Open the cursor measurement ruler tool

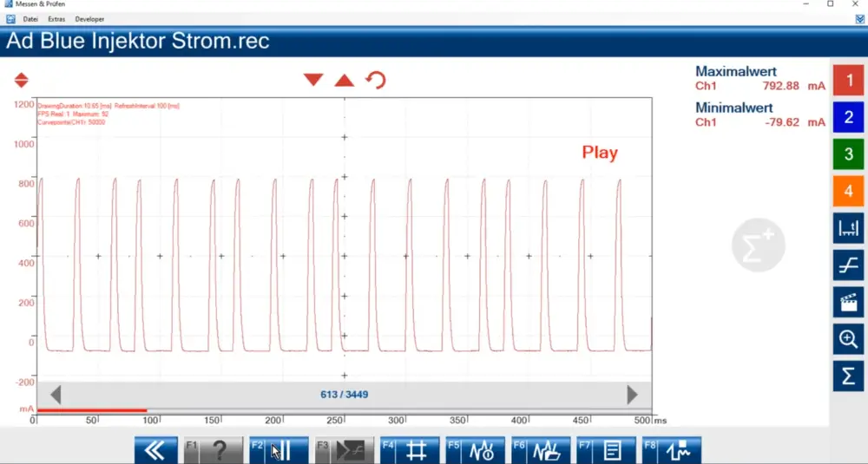click(x=848, y=228)
